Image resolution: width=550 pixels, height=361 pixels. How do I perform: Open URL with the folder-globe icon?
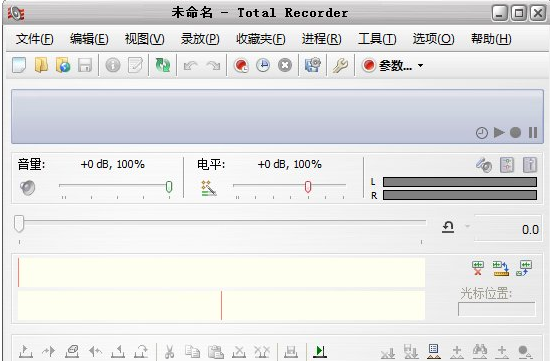(x=63, y=65)
